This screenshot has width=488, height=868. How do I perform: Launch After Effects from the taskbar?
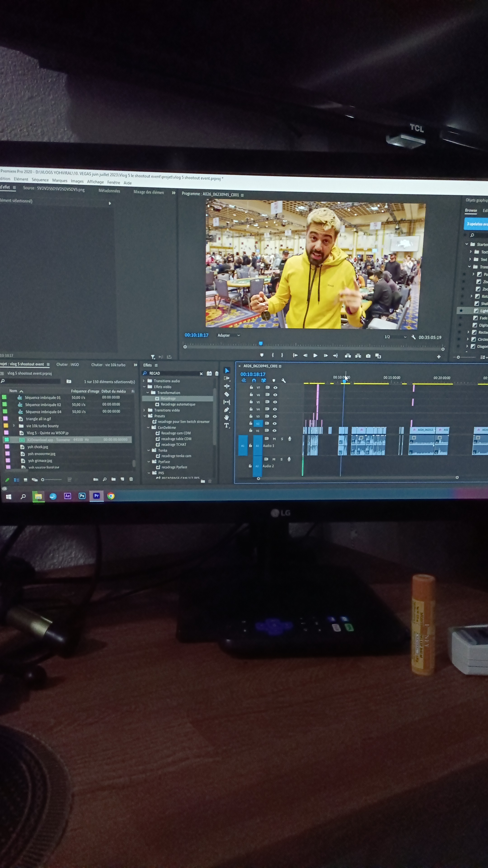[x=67, y=496]
